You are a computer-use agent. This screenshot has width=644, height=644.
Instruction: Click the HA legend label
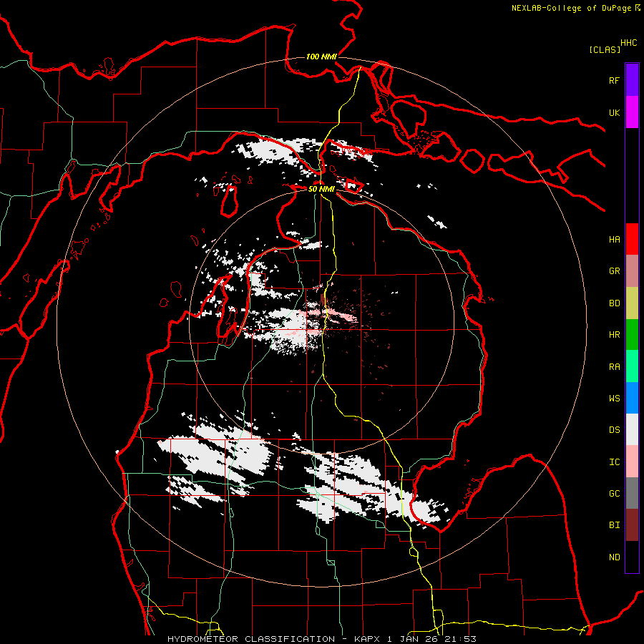[614, 240]
